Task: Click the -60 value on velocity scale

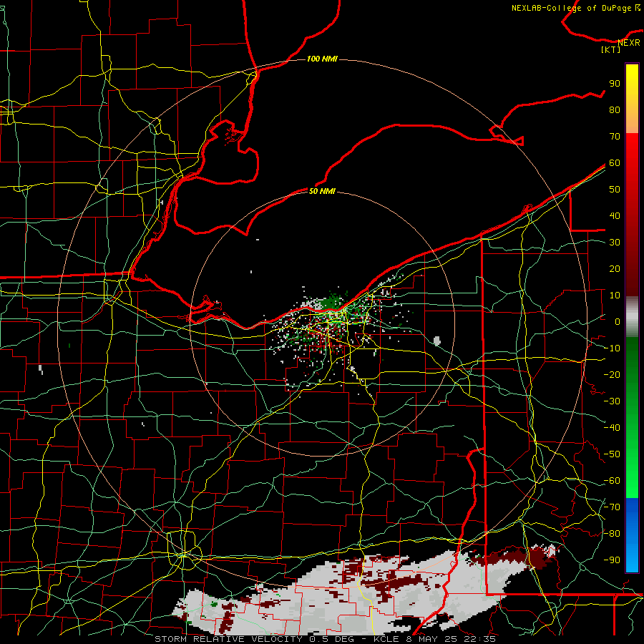Action: click(x=612, y=480)
